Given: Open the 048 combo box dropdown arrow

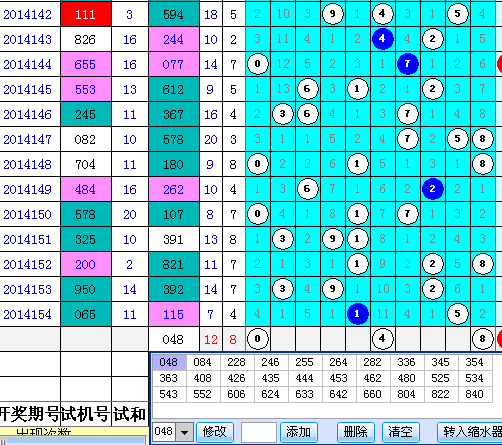Looking at the screenshot, I should [x=184, y=432].
